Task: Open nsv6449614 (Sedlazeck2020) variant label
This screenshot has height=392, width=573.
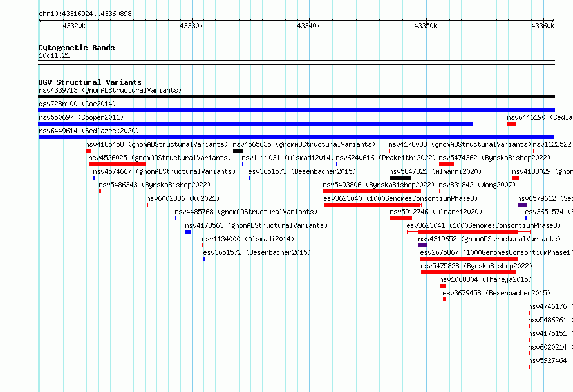Action: (x=89, y=131)
